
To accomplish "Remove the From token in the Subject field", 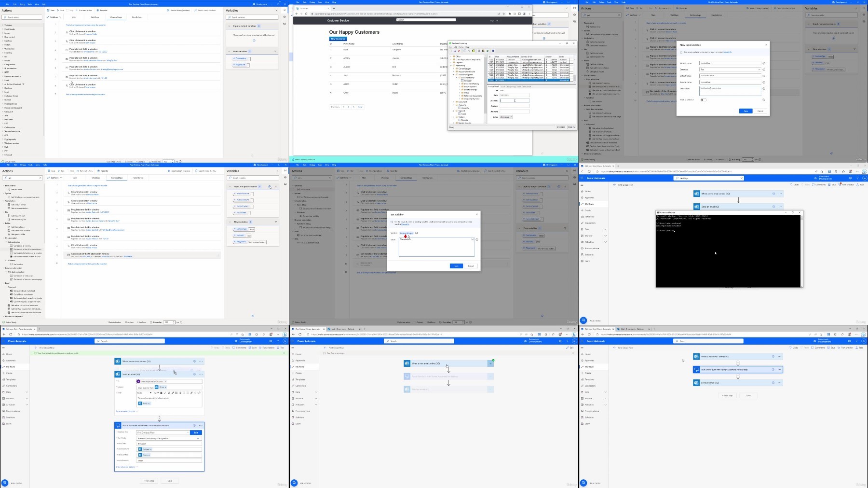I will pos(165,387).
